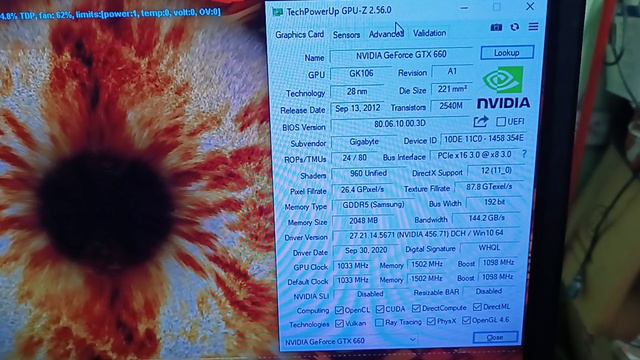Click the Technology field 28 nm
This screenshot has height=360, width=640.
[x=357, y=91]
